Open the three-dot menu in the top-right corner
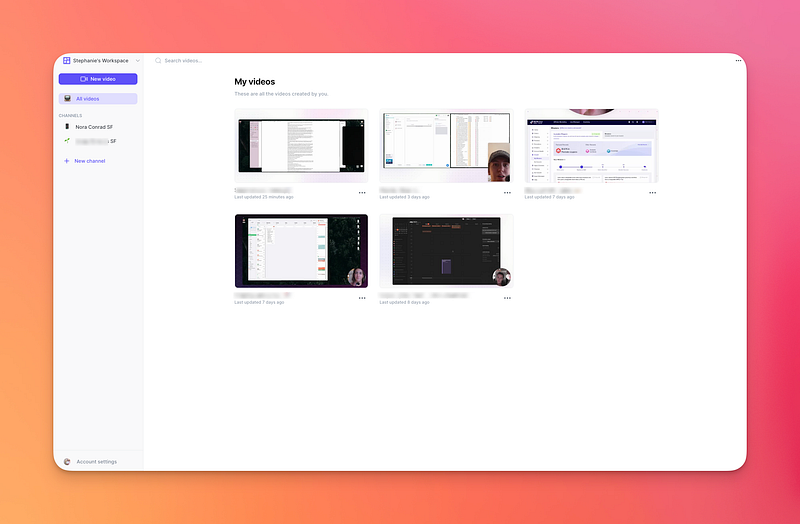 [x=738, y=61]
